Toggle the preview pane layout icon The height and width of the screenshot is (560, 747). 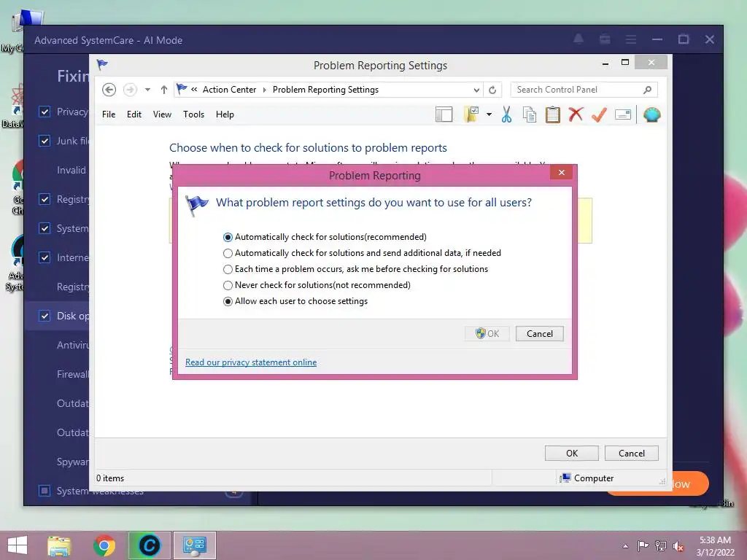444,114
